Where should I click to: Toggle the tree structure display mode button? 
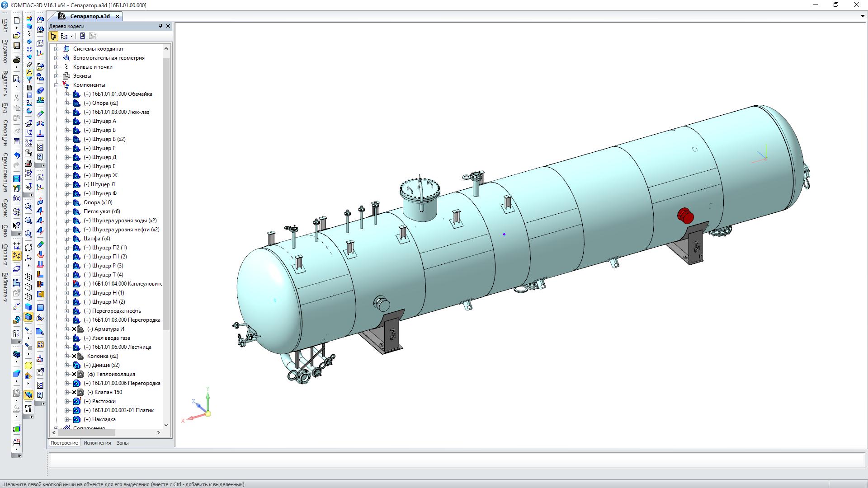point(53,36)
